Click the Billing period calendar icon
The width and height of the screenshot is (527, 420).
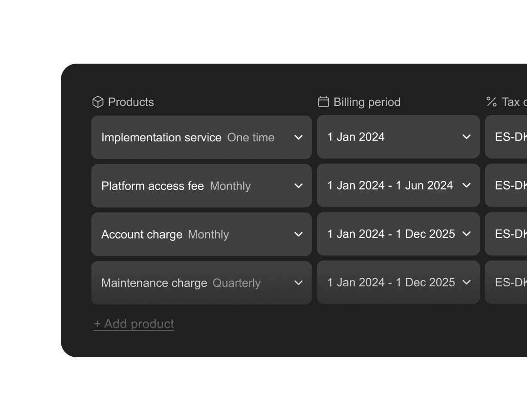323,102
